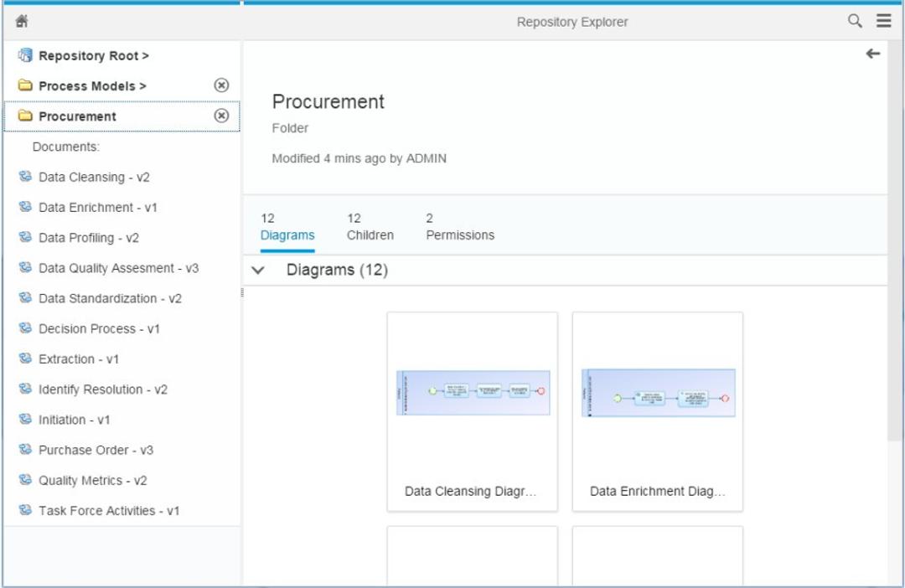Click the back arrow above the Procurement header

tap(872, 54)
